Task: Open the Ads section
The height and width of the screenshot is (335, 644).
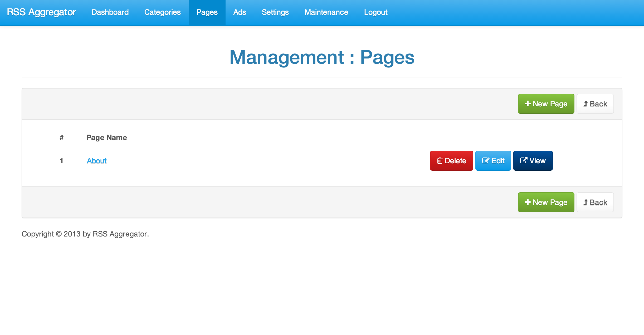Action: tap(240, 12)
